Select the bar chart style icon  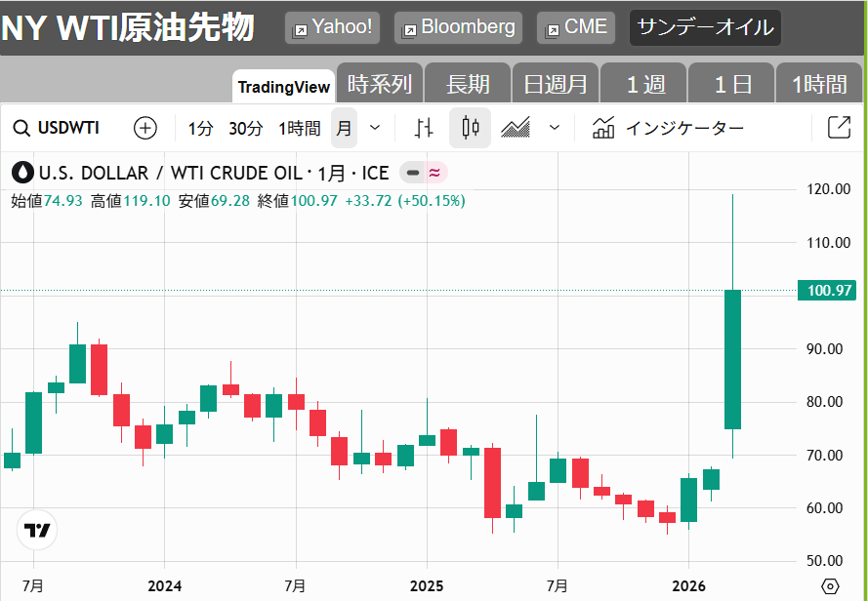coord(424,128)
